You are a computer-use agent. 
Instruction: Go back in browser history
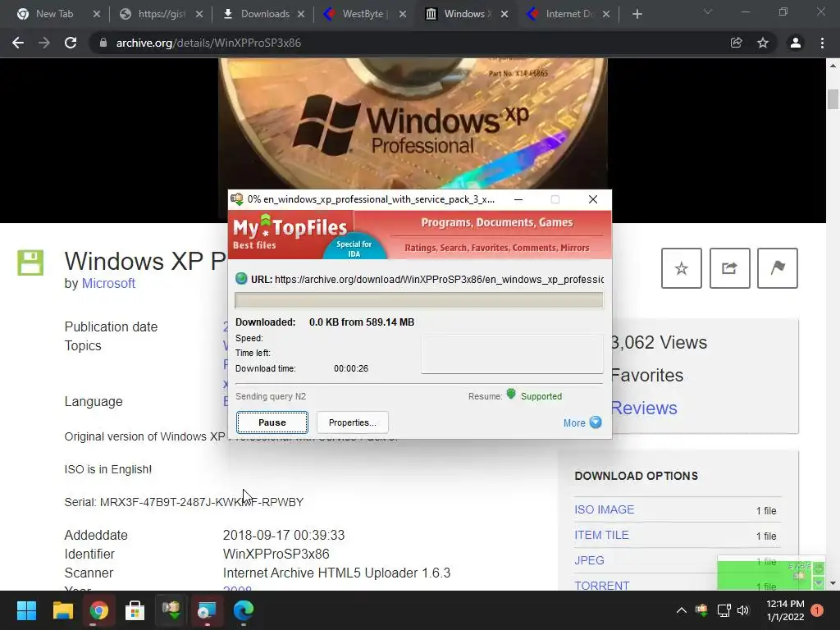[18, 43]
